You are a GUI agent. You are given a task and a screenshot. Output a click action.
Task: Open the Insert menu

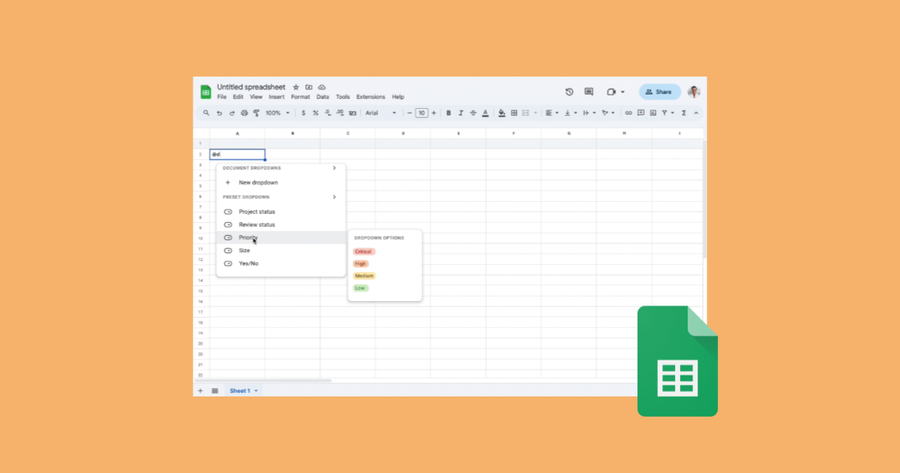click(x=277, y=97)
